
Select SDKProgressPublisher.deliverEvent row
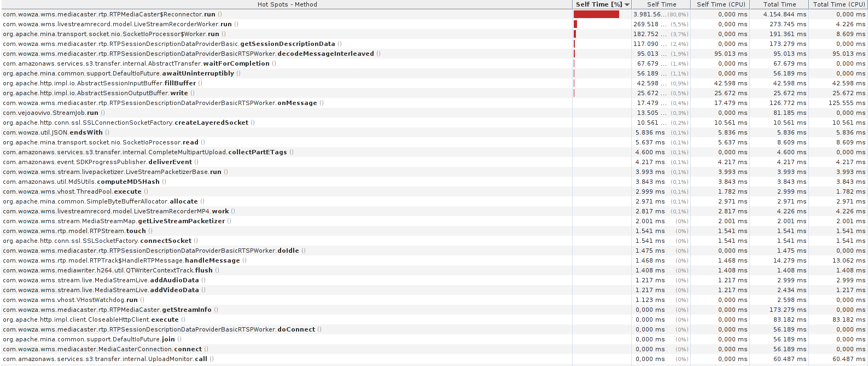point(434,162)
